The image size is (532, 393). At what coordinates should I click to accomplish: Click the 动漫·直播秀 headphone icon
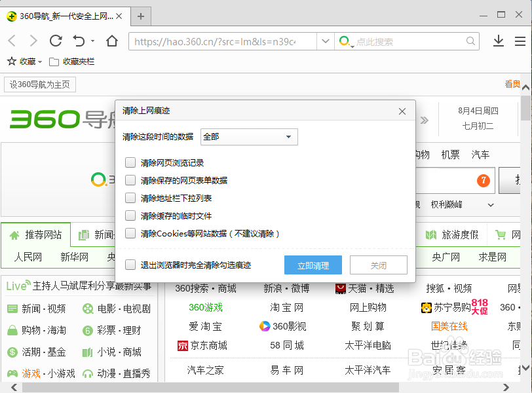coord(88,373)
